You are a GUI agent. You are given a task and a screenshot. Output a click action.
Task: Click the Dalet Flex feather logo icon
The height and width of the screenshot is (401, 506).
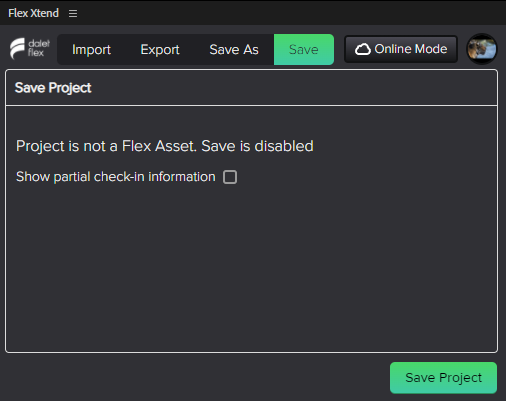[x=17, y=48]
